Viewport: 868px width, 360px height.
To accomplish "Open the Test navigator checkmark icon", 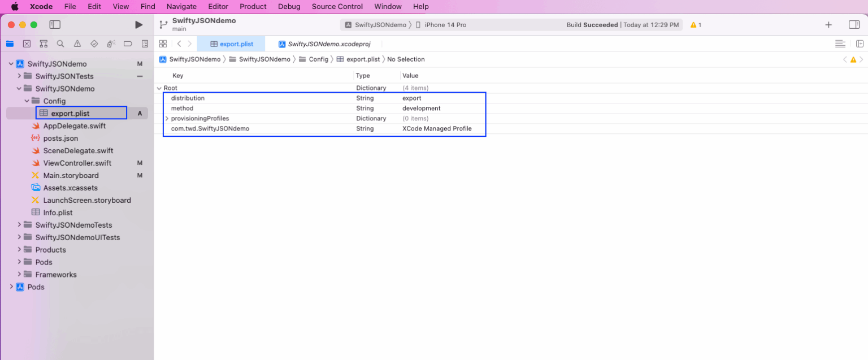I will point(94,44).
